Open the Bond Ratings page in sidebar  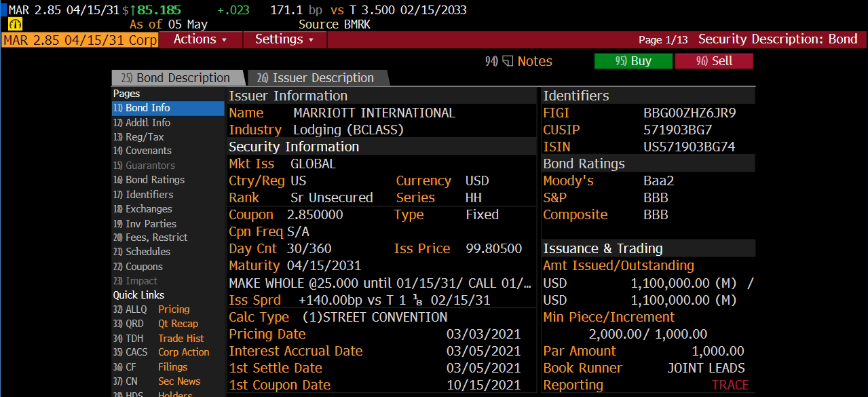[149, 180]
